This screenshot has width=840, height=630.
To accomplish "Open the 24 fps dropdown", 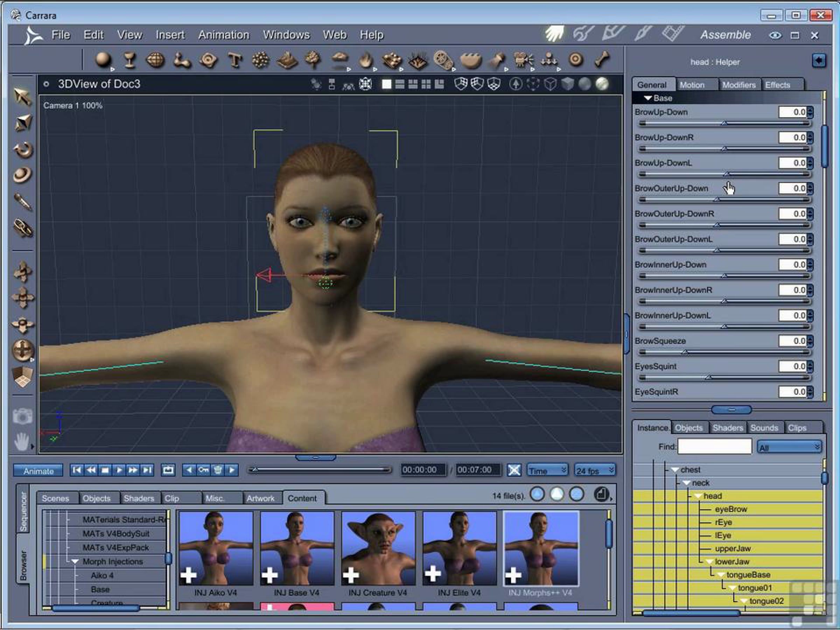I will tap(595, 470).
